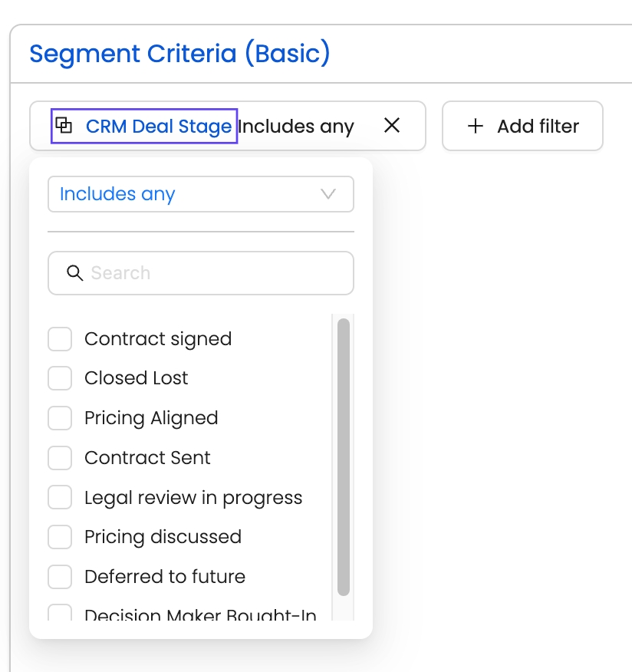Check the Contract signed checkbox
This screenshot has height=672, width=632.
60,339
